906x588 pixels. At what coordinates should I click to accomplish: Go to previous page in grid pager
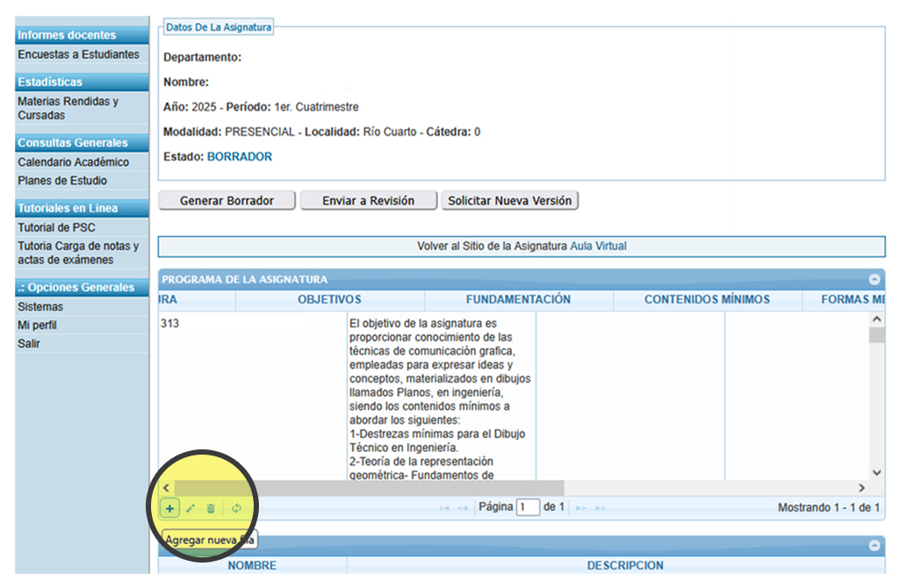click(463, 508)
